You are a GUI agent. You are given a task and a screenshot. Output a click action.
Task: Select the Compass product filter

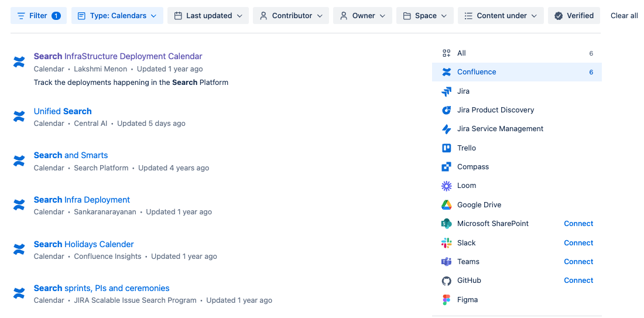click(517, 167)
